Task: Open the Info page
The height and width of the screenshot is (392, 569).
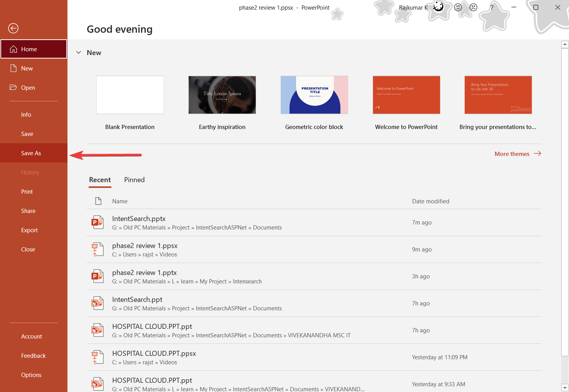Action: click(34, 114)
